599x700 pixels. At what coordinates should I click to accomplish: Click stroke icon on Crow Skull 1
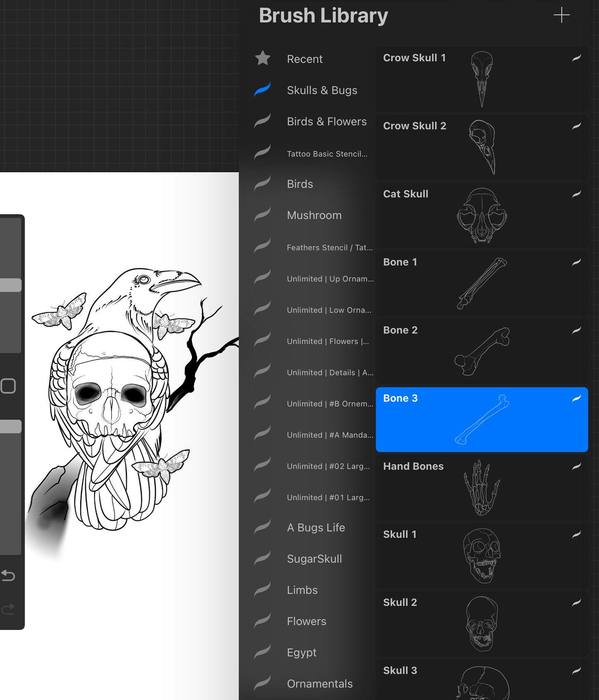pos(576,58)
